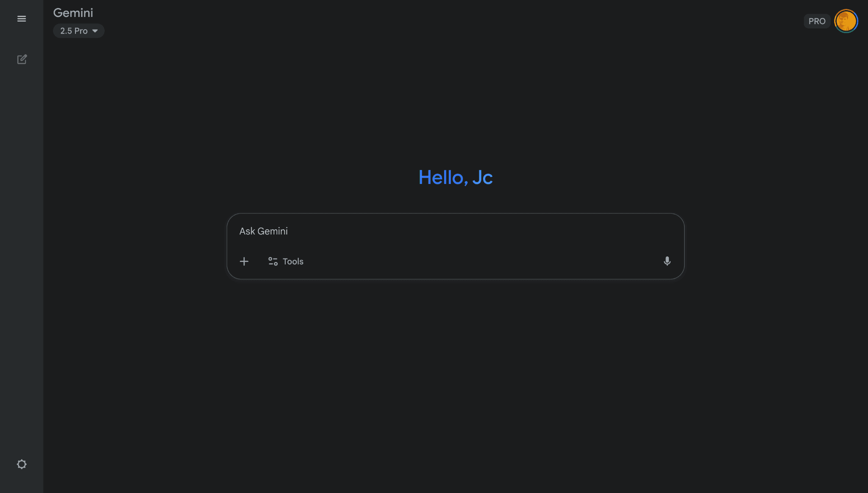
Task: Open the settings gear in sidebar
Action: tap(22, 464)
